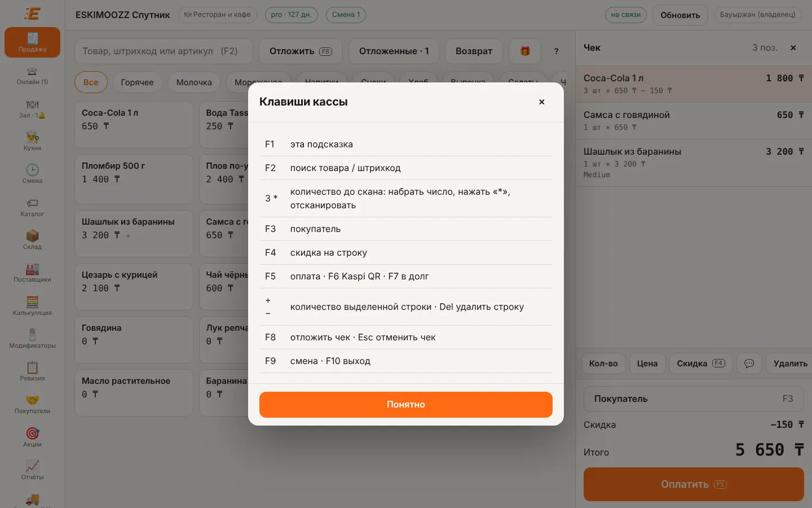
Task: Open the Онлайн (1) sidebar section
Action: [32, 76]
